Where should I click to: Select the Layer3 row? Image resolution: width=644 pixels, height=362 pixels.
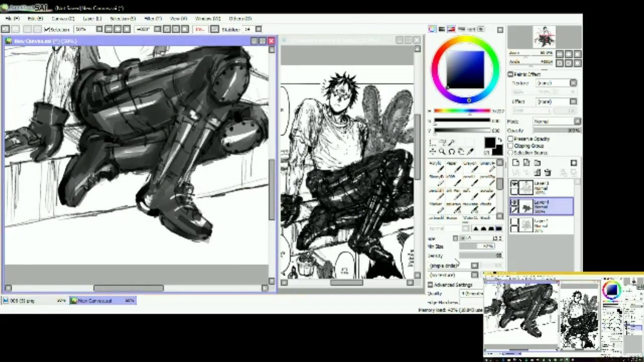541,187
